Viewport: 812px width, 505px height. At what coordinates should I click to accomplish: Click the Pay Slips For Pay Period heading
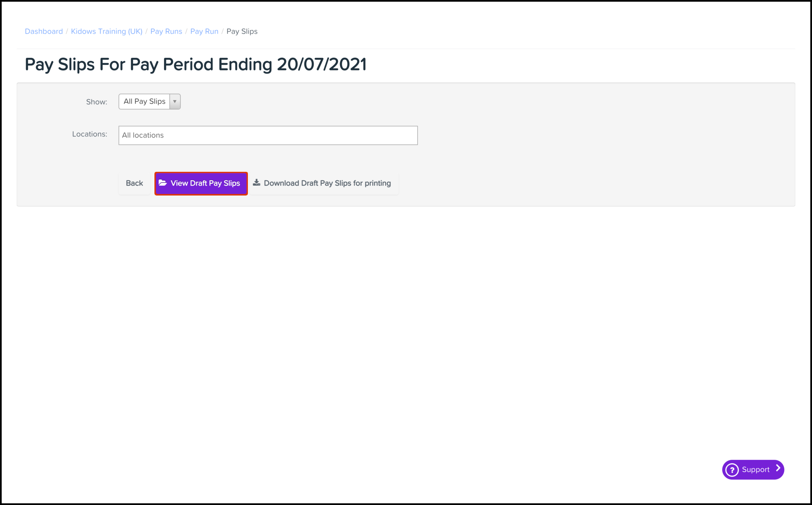195,64
